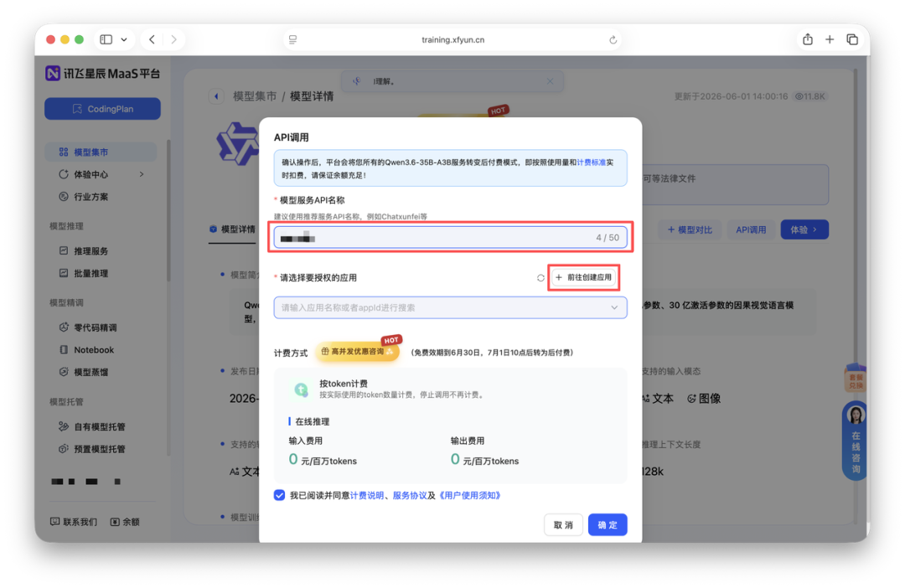
Task: Click the Safari sidebar toggle icon
Action: 106,39
